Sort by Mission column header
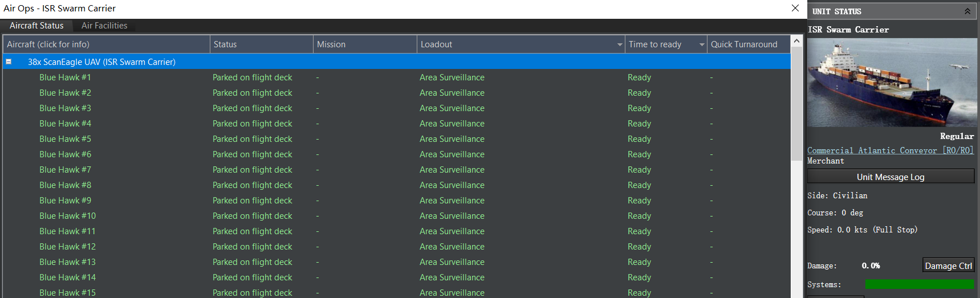Screen dimensions: 980x298 pos(365,44)
